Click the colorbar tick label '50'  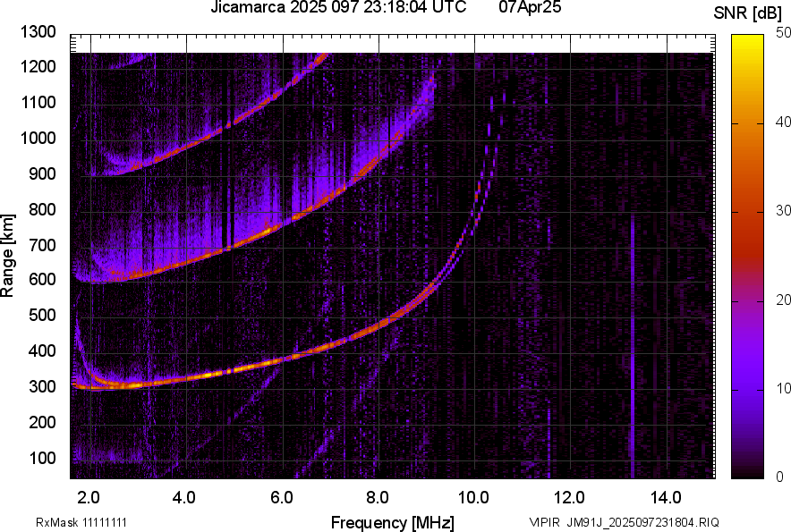tap(783, 32)
